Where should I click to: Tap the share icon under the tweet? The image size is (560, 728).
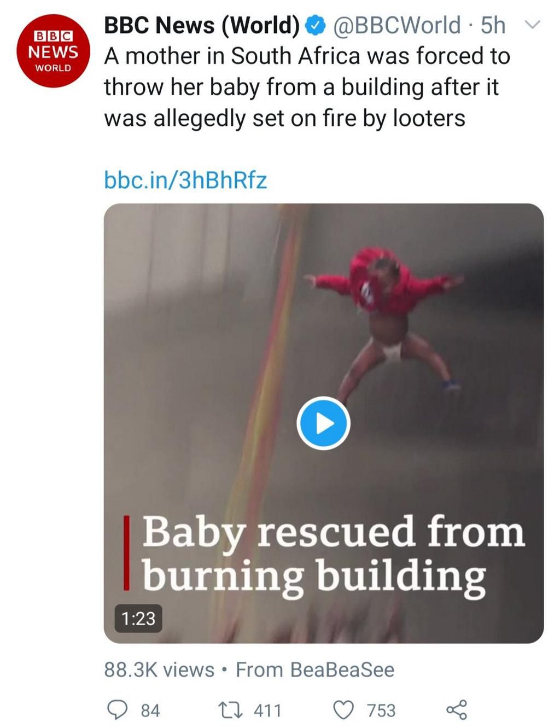(x=457, y=709)
